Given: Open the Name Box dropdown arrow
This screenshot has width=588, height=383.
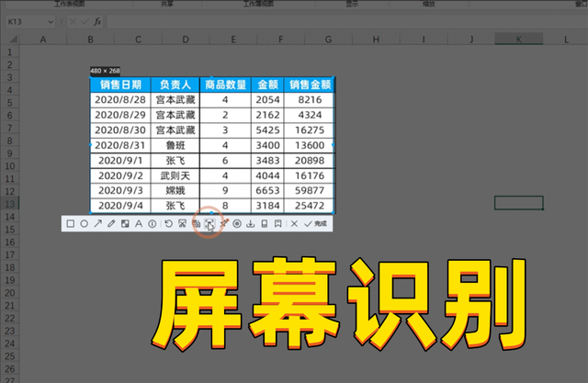Looking at the screenshot, I should 51,22.
